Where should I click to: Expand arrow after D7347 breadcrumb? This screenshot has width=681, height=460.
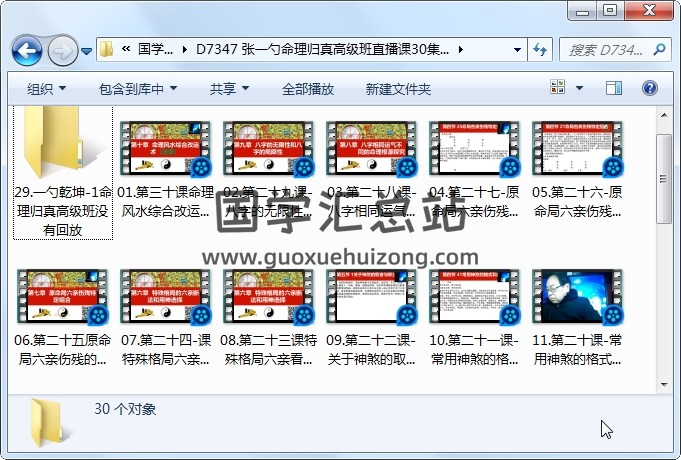coord(460,50)
